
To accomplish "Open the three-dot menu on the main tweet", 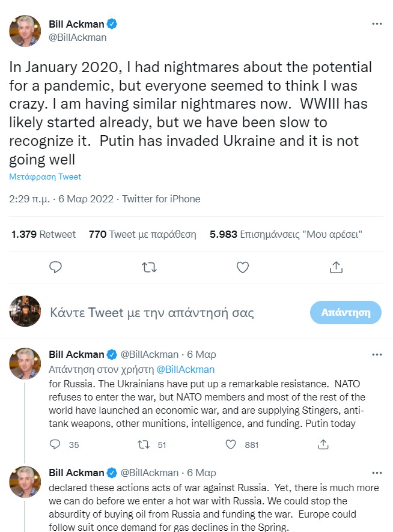I will pyautogui.click(x=377, y=24).
